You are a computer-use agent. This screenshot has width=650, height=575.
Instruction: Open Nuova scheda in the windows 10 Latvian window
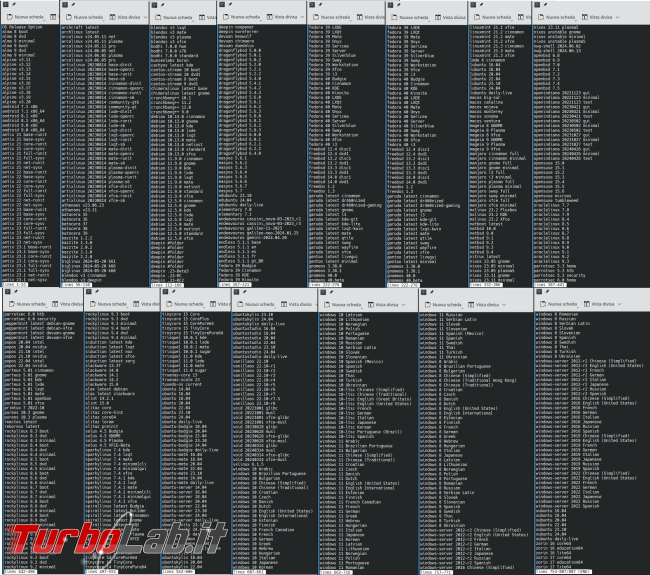(x=343, y=304)
